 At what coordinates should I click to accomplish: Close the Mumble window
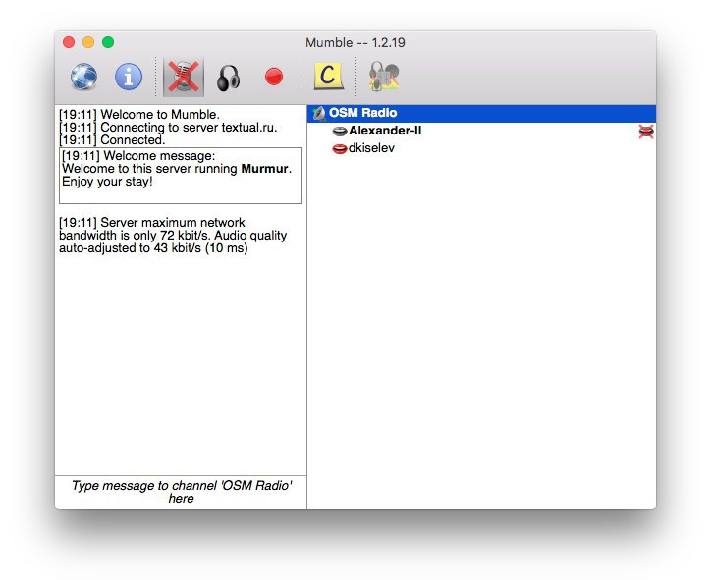point(69,42)
